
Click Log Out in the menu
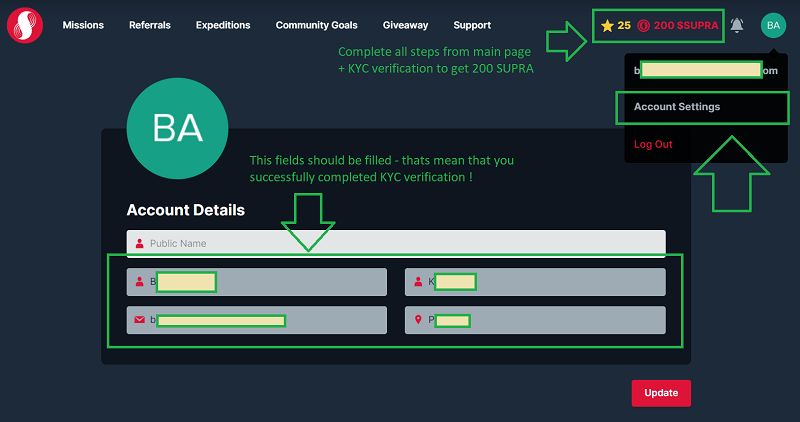[x=653, y=144]
